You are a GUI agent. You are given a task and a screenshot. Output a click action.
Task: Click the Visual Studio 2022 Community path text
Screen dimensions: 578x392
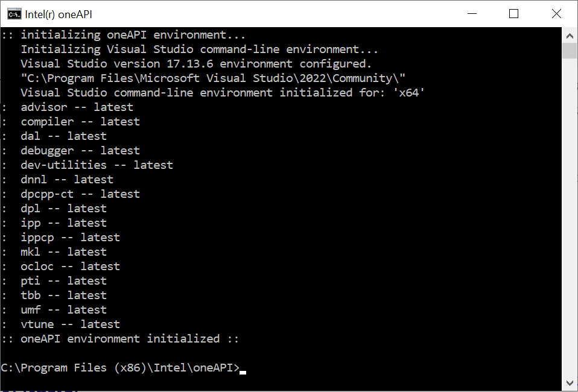coord(213,78)
